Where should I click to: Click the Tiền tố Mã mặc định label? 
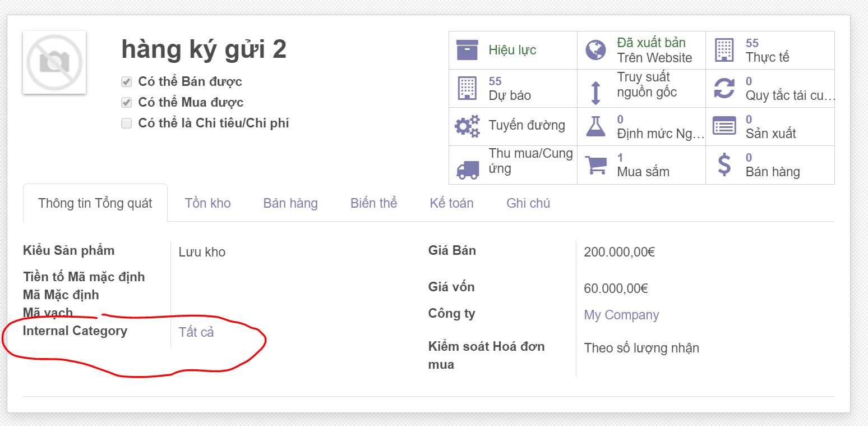tap(84, 277)
